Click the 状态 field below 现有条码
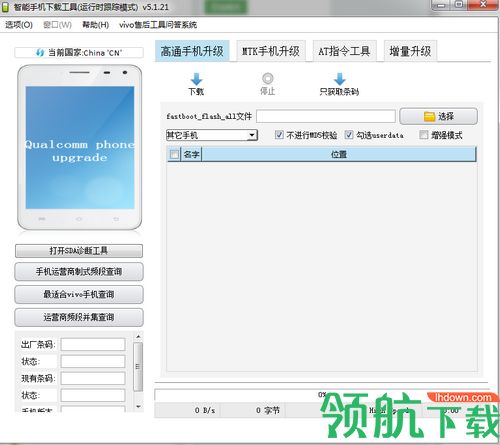The height and width of the screenshot is (445, 500). [93, 395]
